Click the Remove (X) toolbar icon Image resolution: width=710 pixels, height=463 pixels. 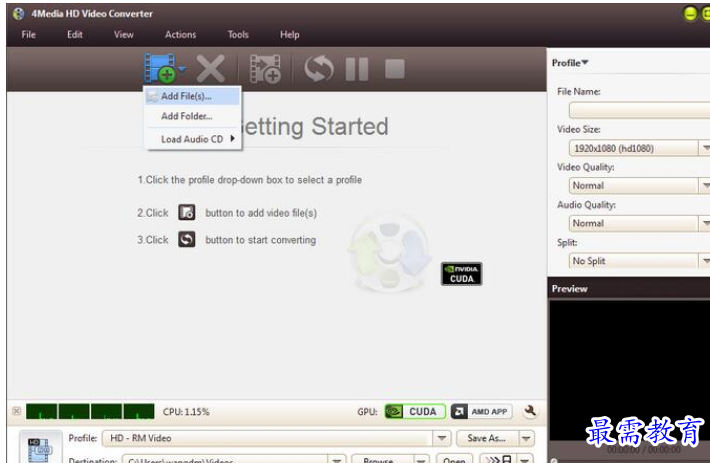tap(211, 69)
